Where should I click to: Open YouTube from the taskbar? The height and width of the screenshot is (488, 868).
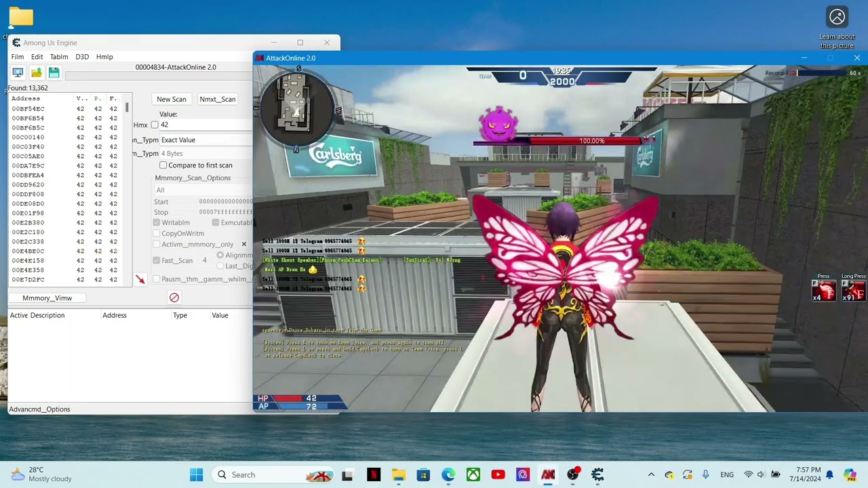(498, 474)
